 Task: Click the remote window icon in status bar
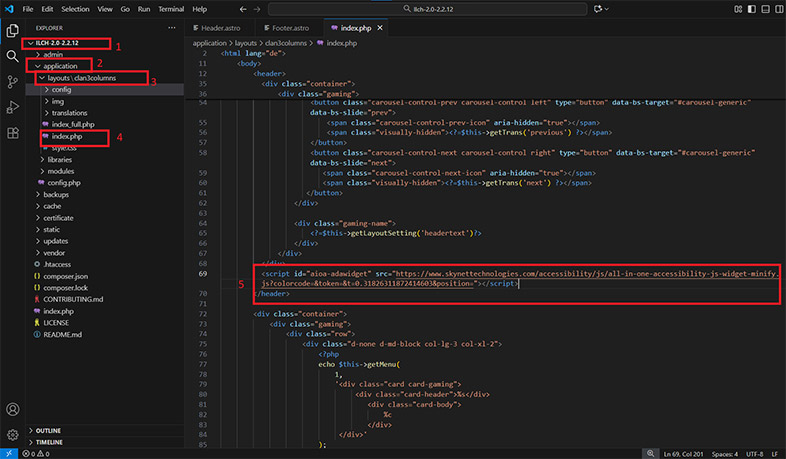pyautogui.click(x=7, y=453)
